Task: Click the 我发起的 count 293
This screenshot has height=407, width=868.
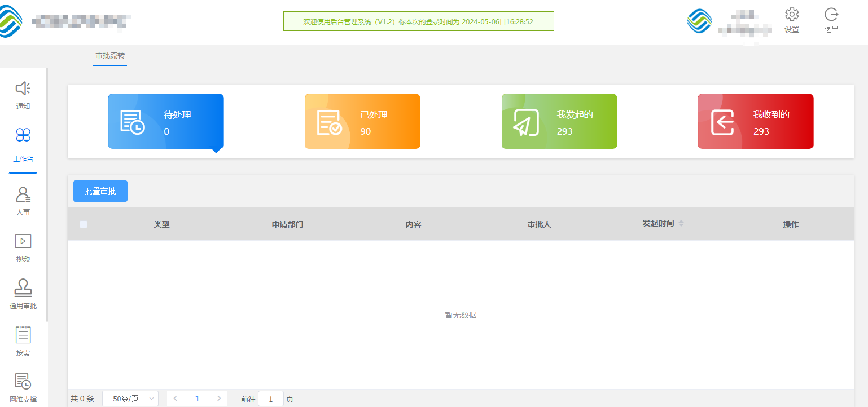Action: pos(564,131)
